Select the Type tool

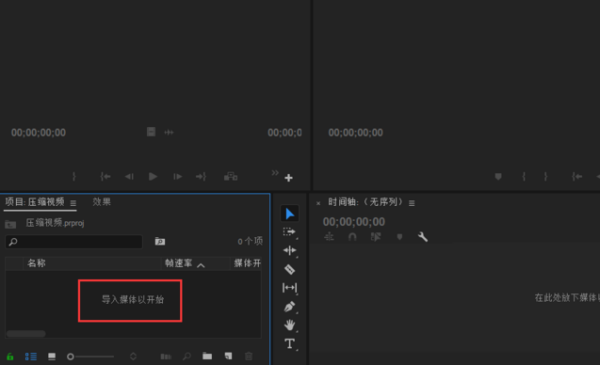pos(290,344)
